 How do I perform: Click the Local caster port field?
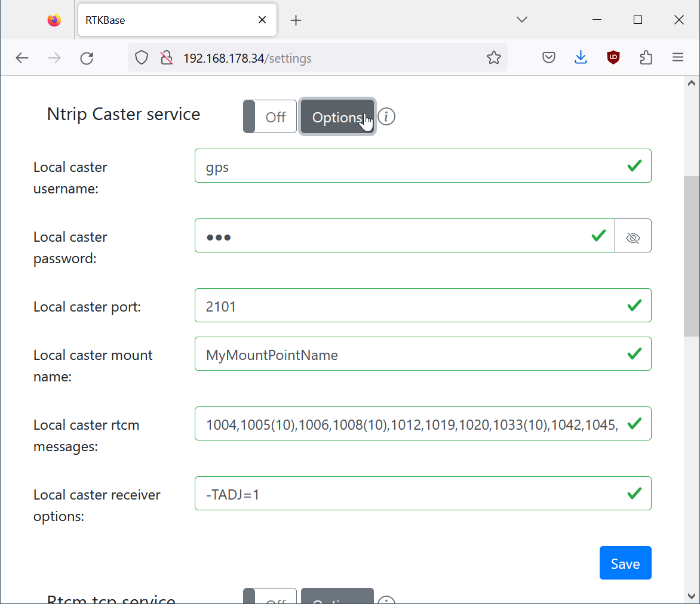point(412,306)
